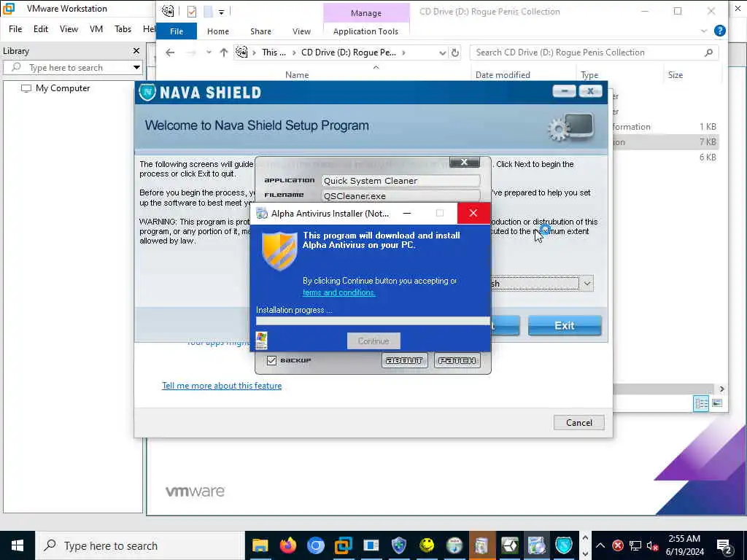The height and width of the screenshot is (560, 747).
Task: Click the VMware Workstation logo icon
Action: coord(9,9)
